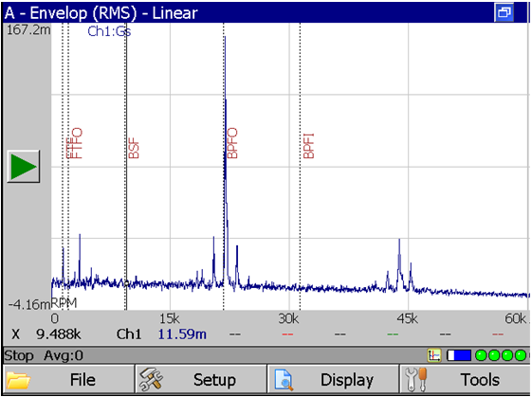Click the last green status LED
This screenshot has height=397, width=532.
coord(520,355)
